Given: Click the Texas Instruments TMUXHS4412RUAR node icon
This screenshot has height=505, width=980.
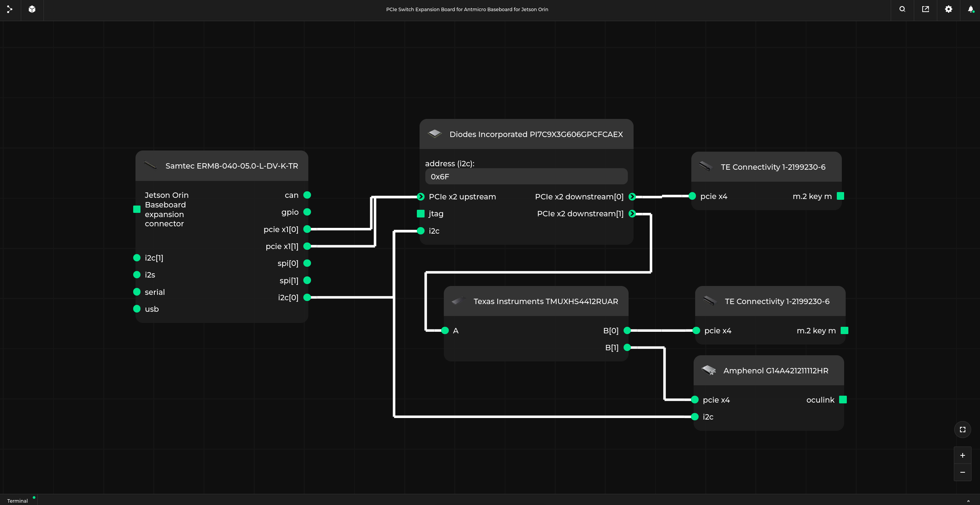Looking at the screenshot, I should pyautogui.click(x=458, y=301).
